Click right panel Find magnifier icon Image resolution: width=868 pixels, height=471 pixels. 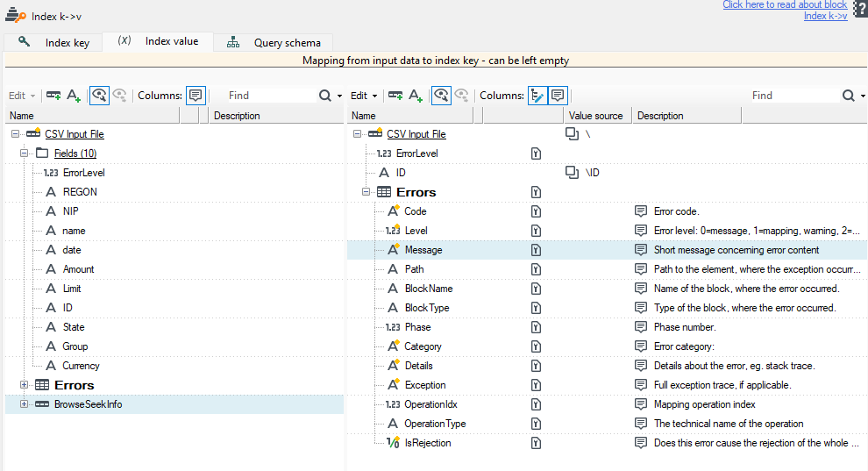(x=848, y=96)
